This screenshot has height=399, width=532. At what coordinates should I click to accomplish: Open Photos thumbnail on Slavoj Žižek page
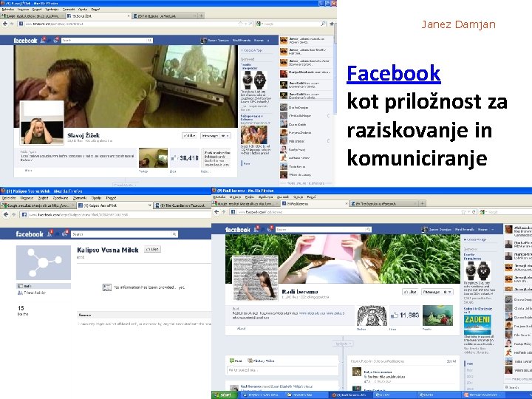pyautogui.click(x=153, y=158)
